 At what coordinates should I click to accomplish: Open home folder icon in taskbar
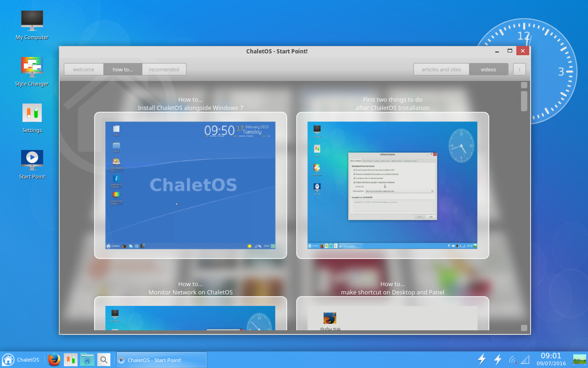coord(87,360)
